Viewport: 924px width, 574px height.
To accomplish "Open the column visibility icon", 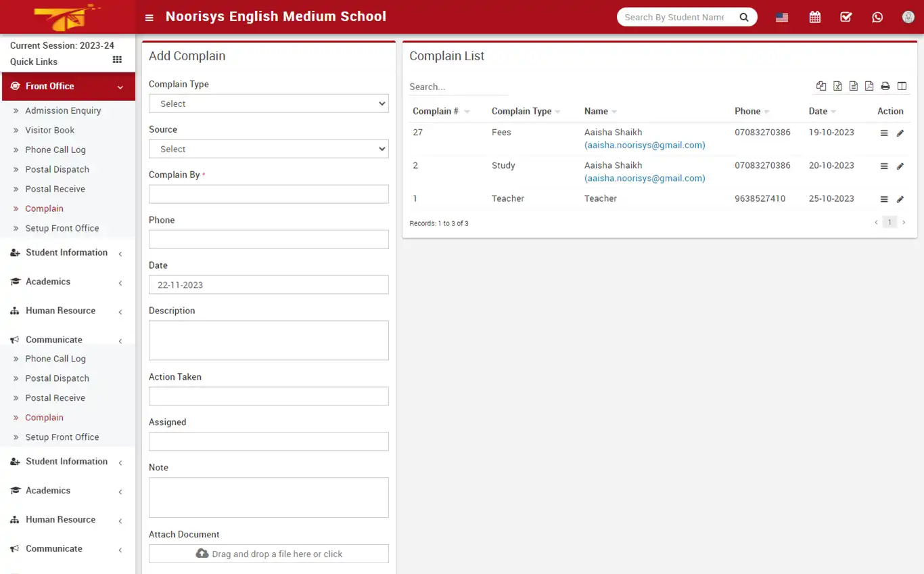I will tap(902, 86).
